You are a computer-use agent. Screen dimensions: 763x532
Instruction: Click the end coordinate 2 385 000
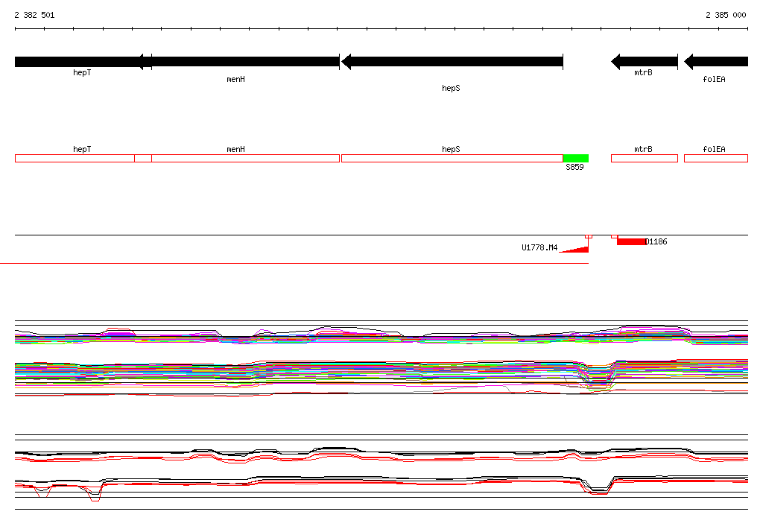click(x=726, y=15)
